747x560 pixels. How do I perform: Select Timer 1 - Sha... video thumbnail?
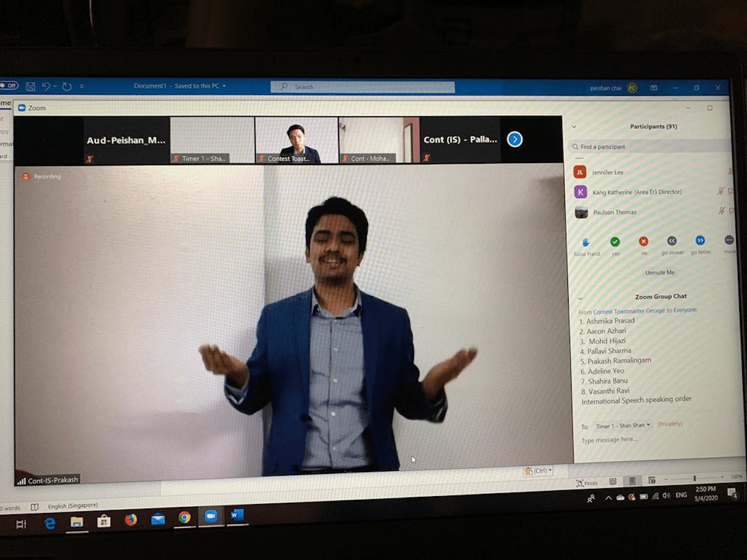click(x=212, y=140)
